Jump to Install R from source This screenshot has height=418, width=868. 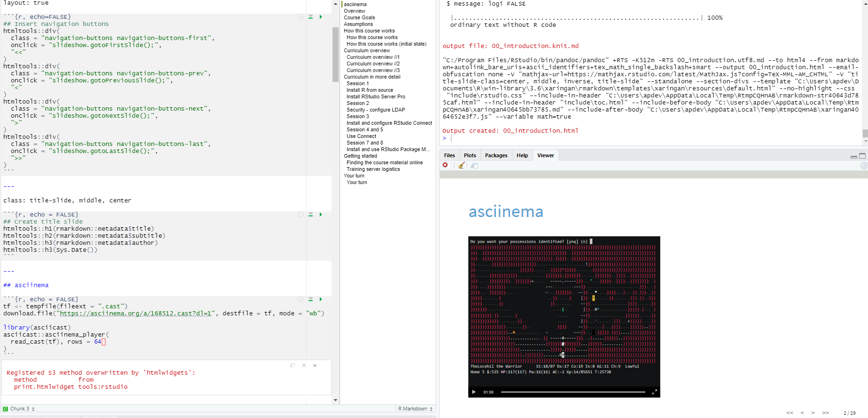(370, 90)
